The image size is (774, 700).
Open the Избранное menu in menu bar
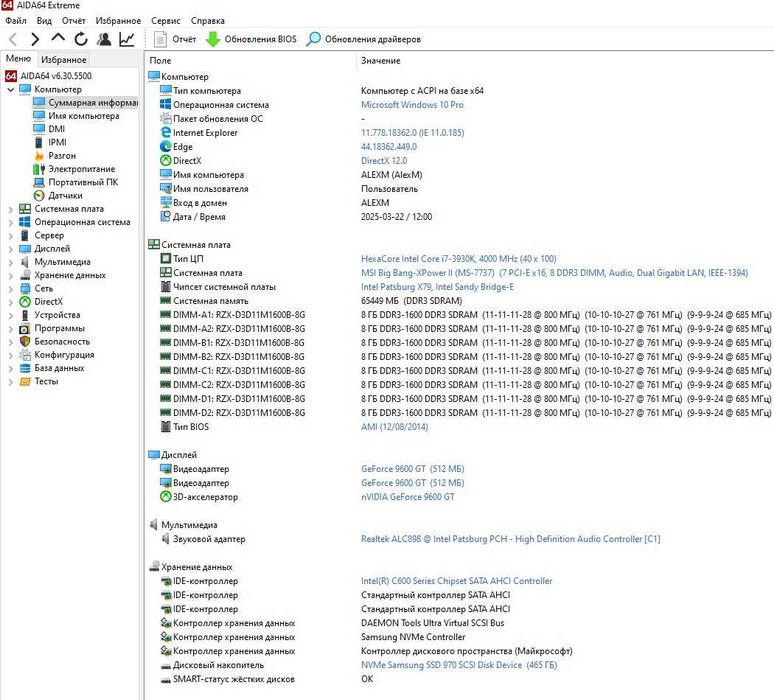point(118,21)
